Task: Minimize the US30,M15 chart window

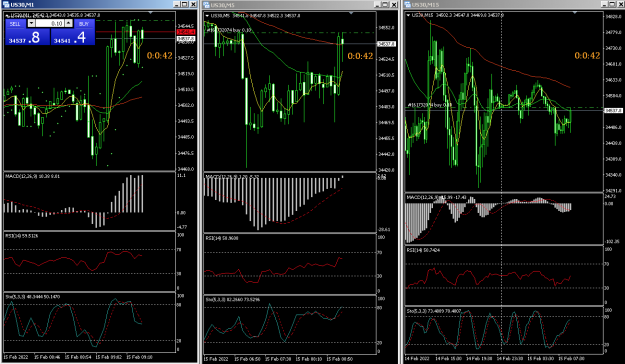Action: (x=604, y=4)
